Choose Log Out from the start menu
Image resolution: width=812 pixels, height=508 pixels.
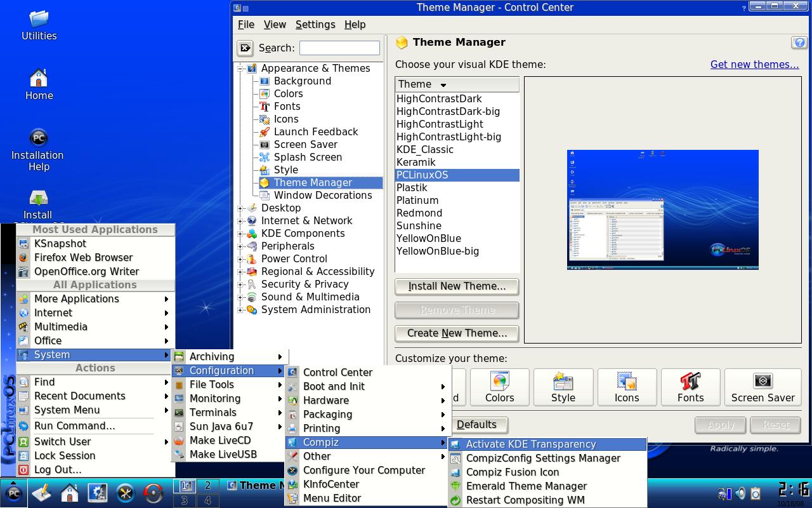coord(95,470)
